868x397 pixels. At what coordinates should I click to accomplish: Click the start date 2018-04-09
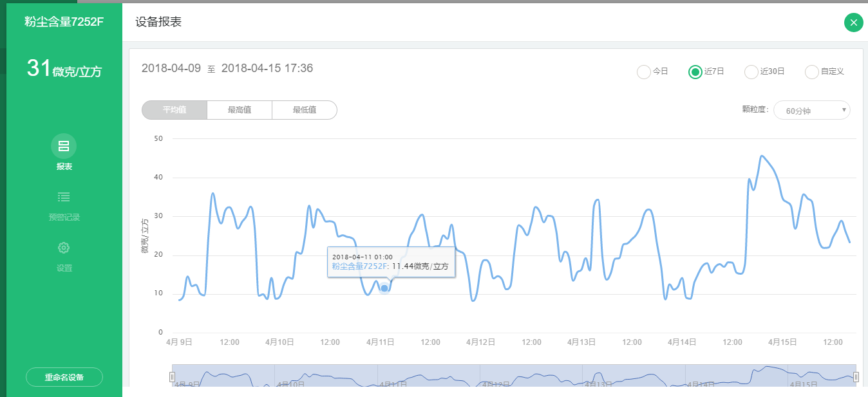pos(171,68)
